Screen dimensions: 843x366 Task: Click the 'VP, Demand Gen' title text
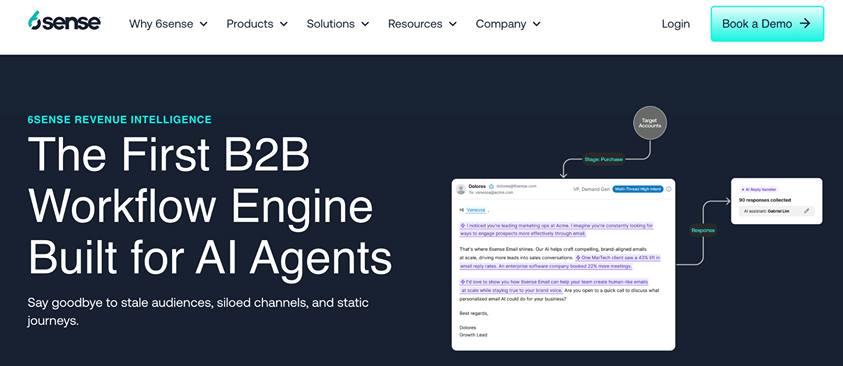coord(591,189)
